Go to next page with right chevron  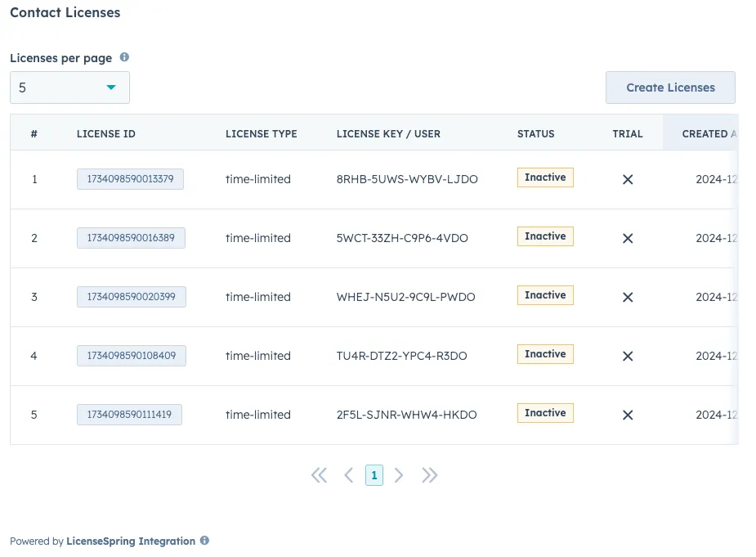[400, 474]
